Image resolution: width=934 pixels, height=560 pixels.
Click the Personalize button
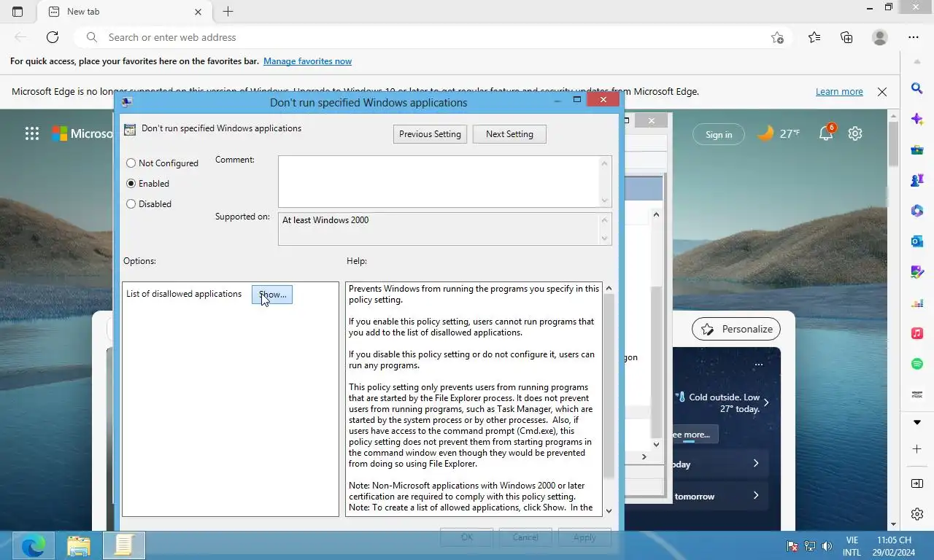[736, 329]
